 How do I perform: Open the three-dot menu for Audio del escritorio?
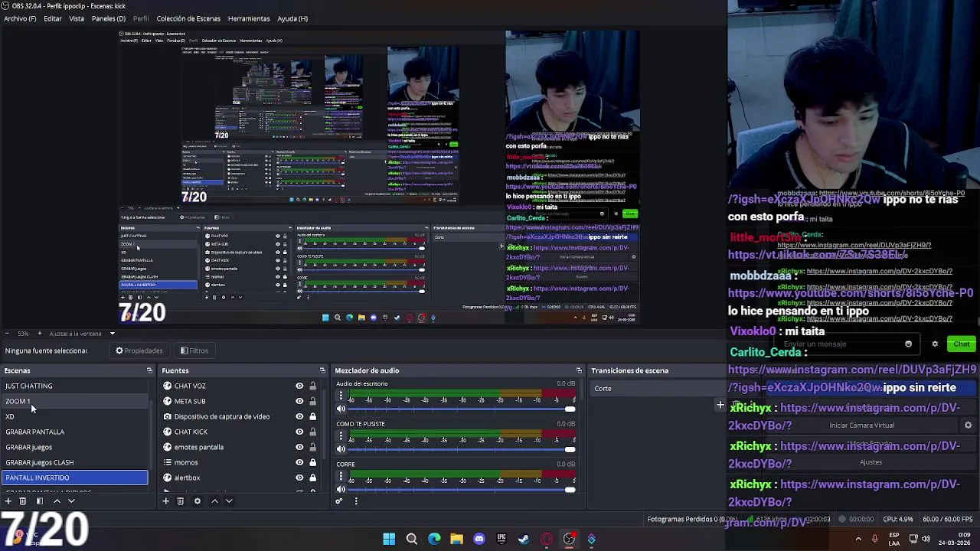[x=341, y=396]
